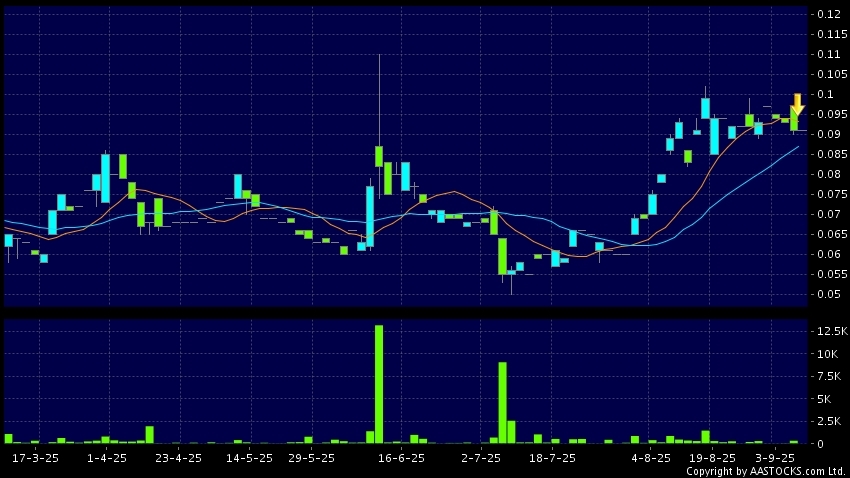The height and width of the screenshot is (478, 850).
Task: Click the 0.09 price axis label
Action: 829,134
